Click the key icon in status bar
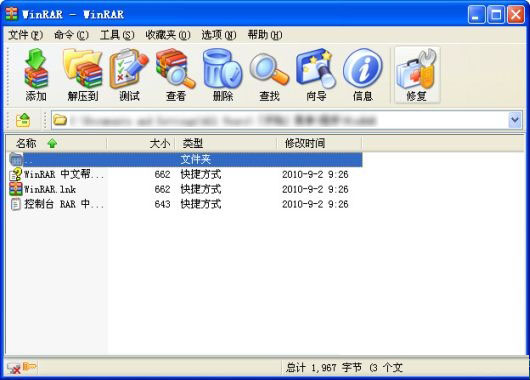The width and height of the screenshot is (530, 380). click(30, 366)
